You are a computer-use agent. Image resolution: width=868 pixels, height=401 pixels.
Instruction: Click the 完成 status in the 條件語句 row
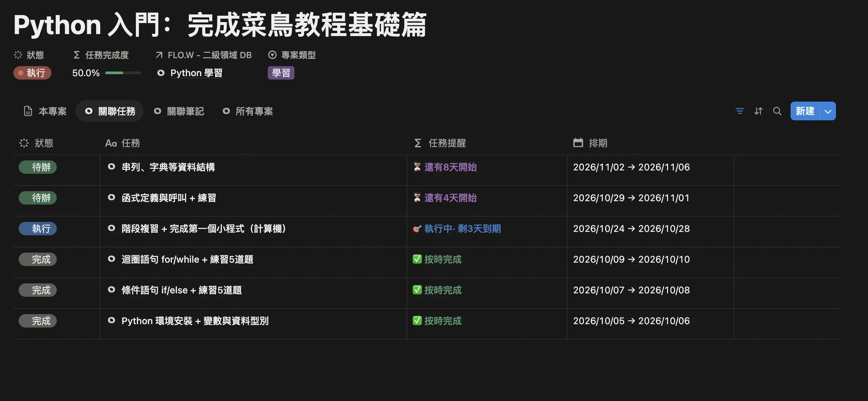pos(38,290)
